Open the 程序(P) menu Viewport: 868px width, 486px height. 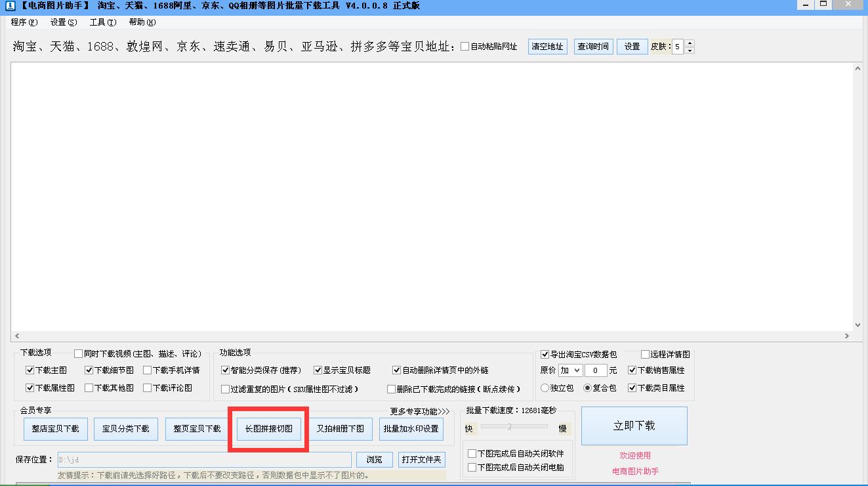point(22,22)
